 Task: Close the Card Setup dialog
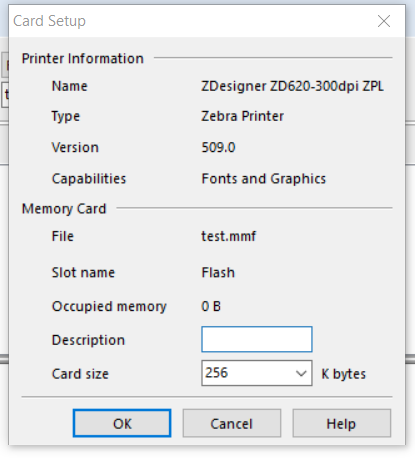pyautogui.click(x=384, y=21)
